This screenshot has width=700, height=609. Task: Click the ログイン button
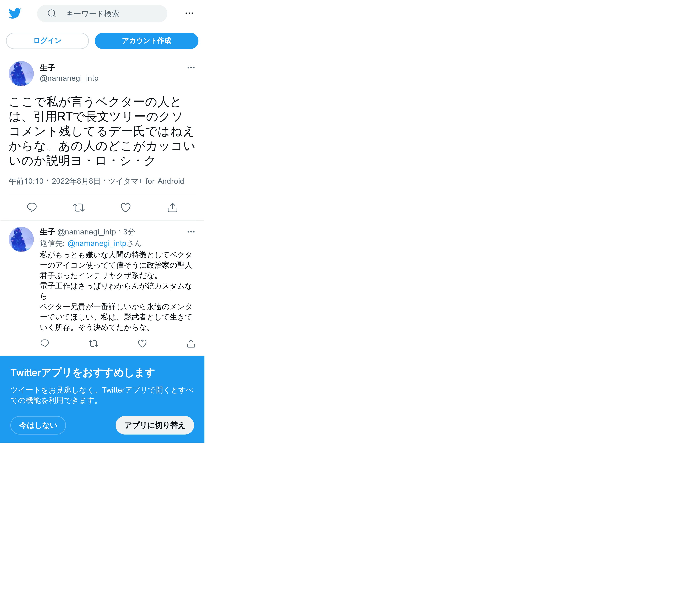click(47, 41)
